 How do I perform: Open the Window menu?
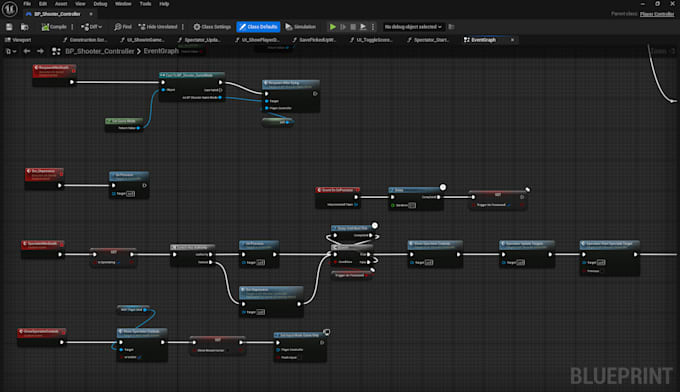point(123,4)
